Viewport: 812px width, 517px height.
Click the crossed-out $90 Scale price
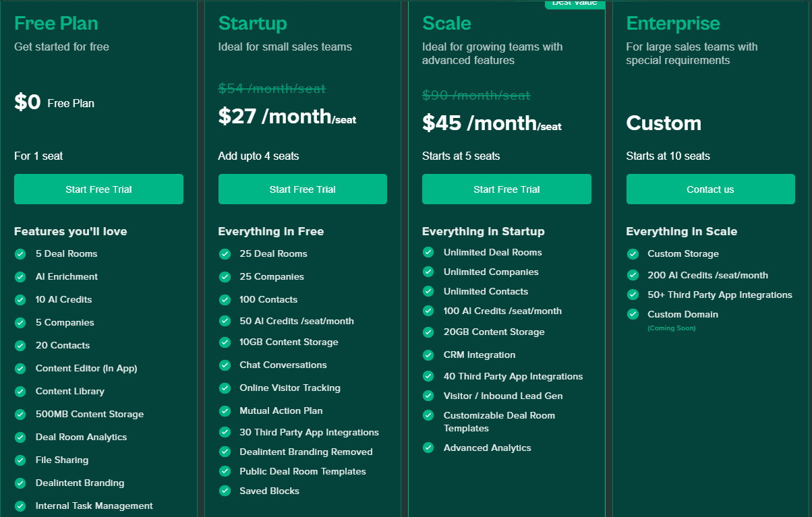coord(475,95)
